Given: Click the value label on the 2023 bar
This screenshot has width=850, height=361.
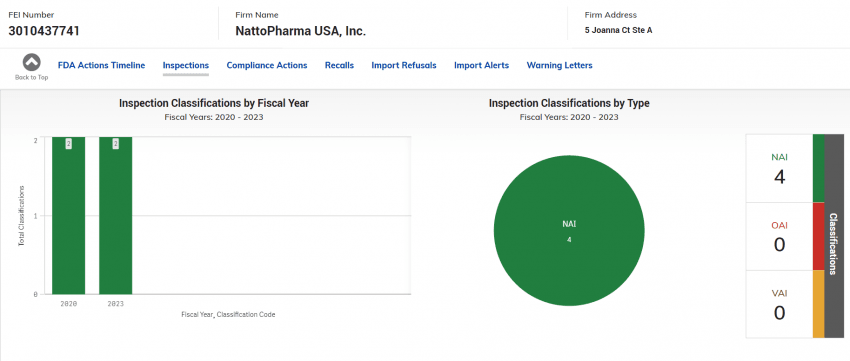Looking at the screenshot, I should tap(115, 144).
